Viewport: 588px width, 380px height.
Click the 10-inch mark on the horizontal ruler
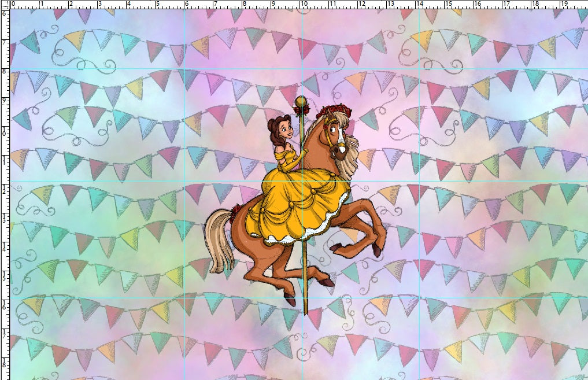coord(303,6)
